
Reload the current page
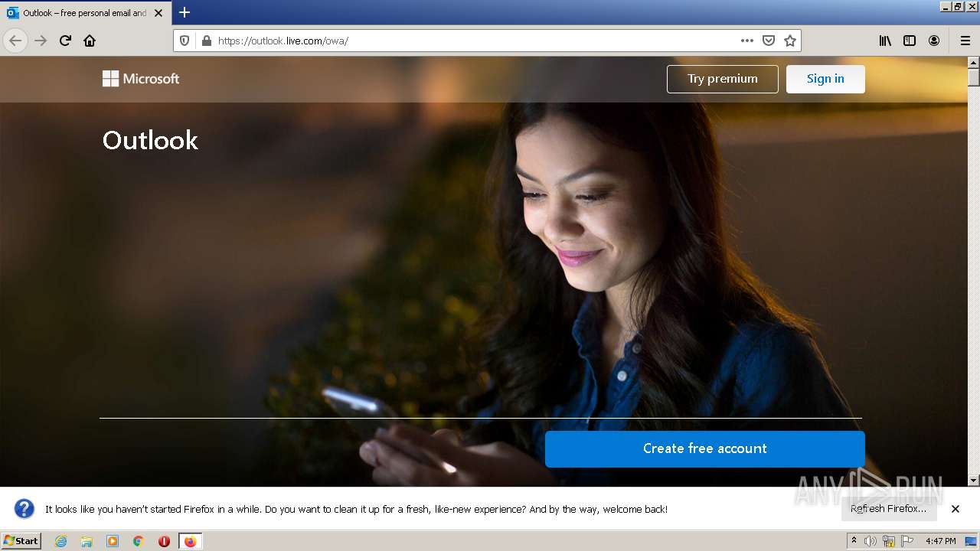coord(65,41)
